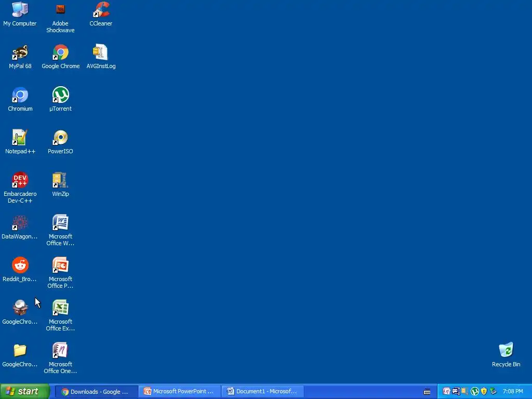Click the on-screen keyboard taskbar icon
The image size is (532, 399).
point(427,392)
